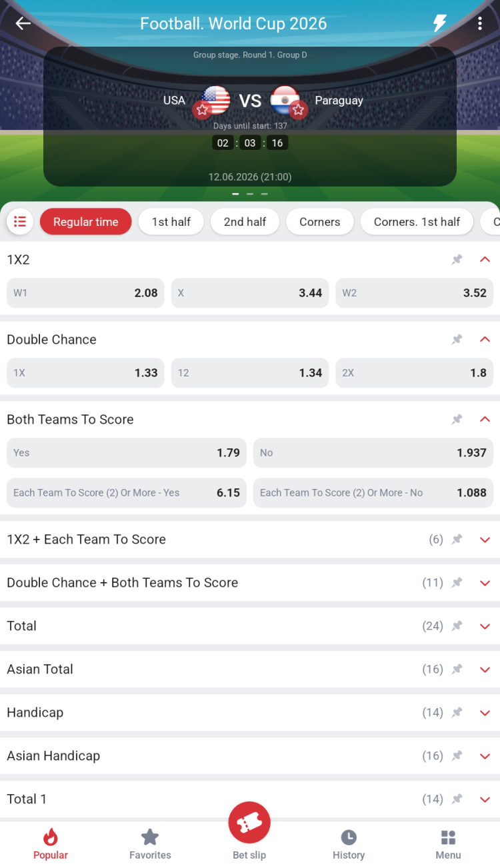Pin the Double Chance market
The image size is (500, 868).
point(457,340)
